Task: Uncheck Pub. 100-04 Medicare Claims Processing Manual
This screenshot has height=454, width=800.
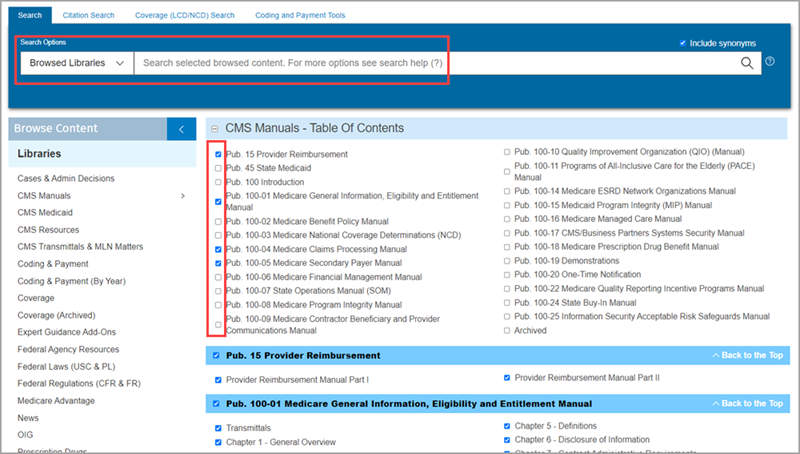Action: coord(218,249)
